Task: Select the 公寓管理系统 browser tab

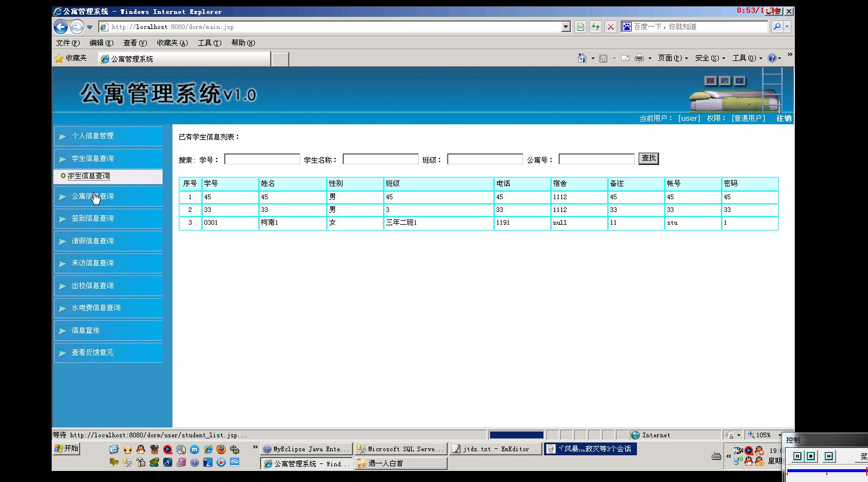Action: [184, 59]
